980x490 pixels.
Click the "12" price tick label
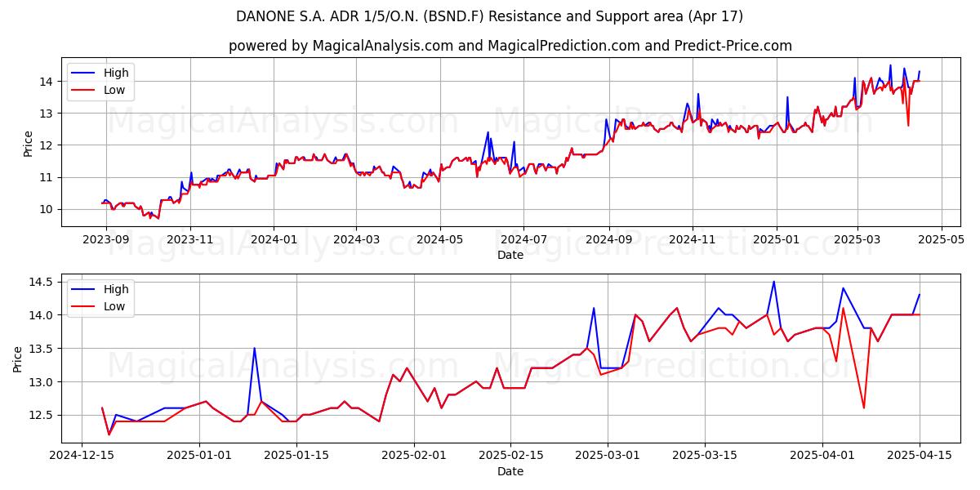pyautogui.click(x=48, y=145)
